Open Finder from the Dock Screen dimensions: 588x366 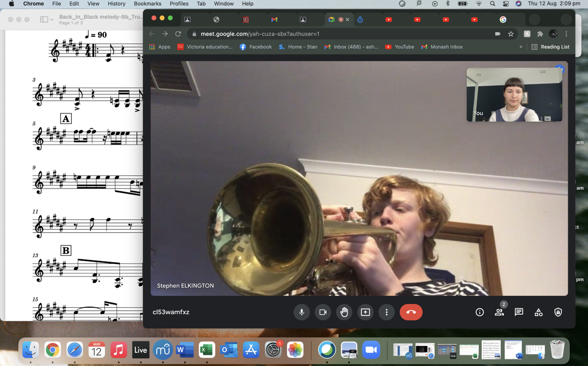(31, 350)
